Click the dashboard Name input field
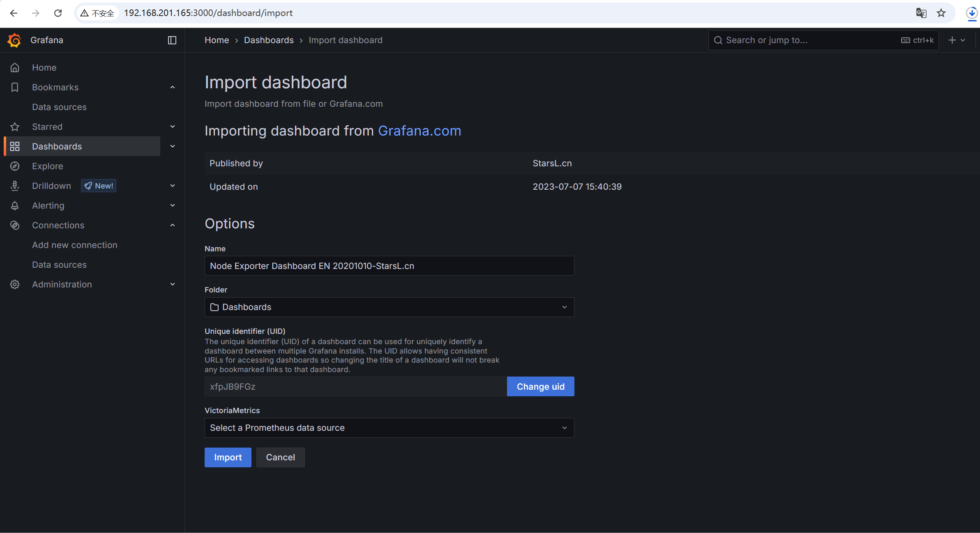The height and width of the screenshot is (533, 980). point(389,266)
